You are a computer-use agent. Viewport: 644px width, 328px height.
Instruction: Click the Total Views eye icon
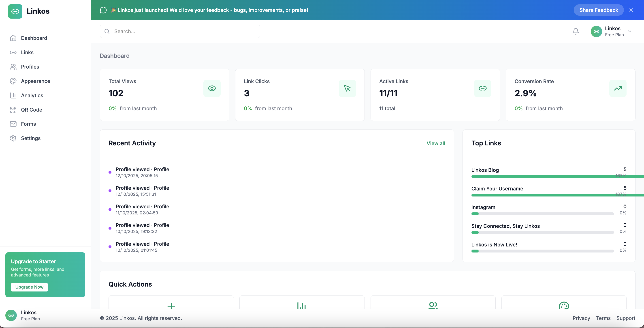(x=212, y=88)
